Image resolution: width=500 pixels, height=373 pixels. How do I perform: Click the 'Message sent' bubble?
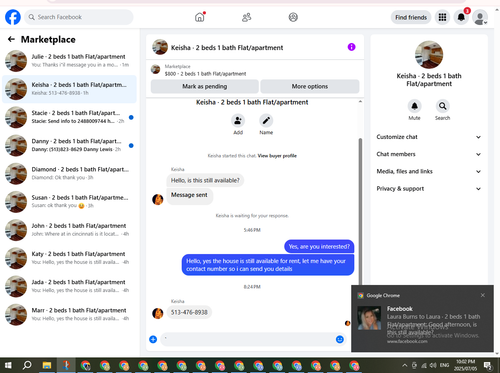point(189,195)
